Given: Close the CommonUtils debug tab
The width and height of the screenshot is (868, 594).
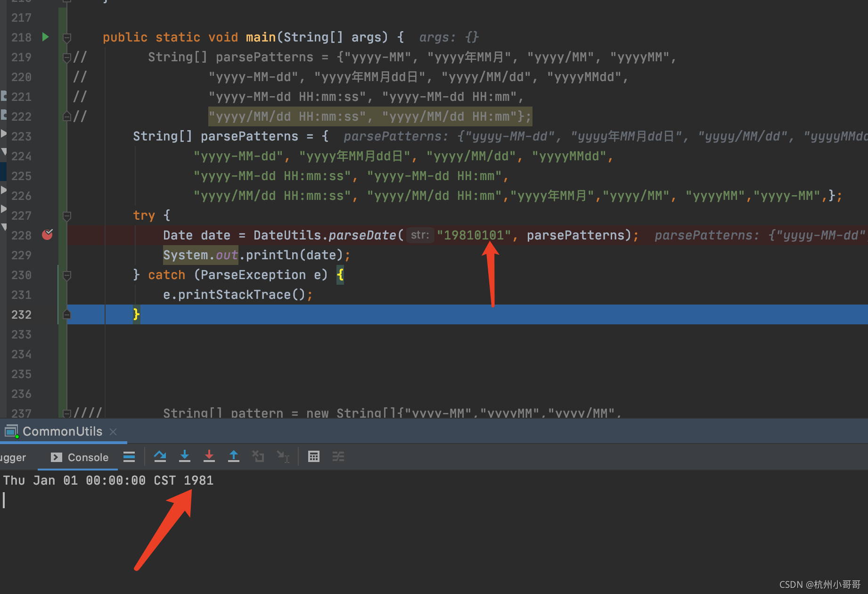Looking at the screenshot, I should 113,432.
